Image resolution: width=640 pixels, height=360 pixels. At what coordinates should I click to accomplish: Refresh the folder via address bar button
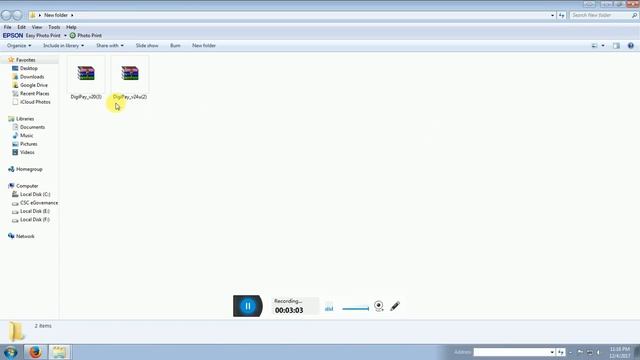tap(562, 15)
